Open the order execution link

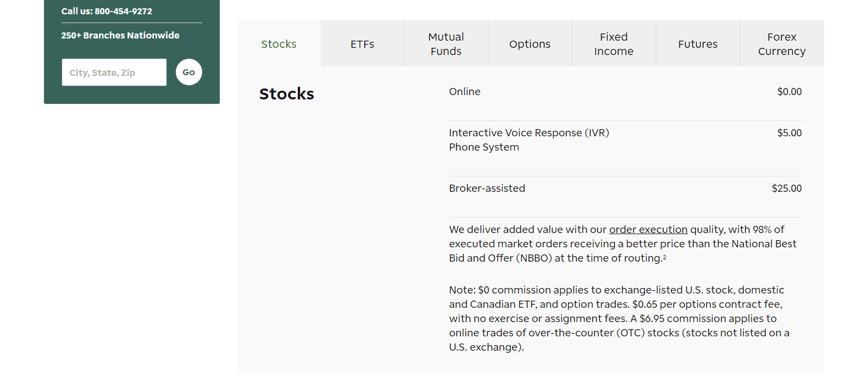coord(648,229)
